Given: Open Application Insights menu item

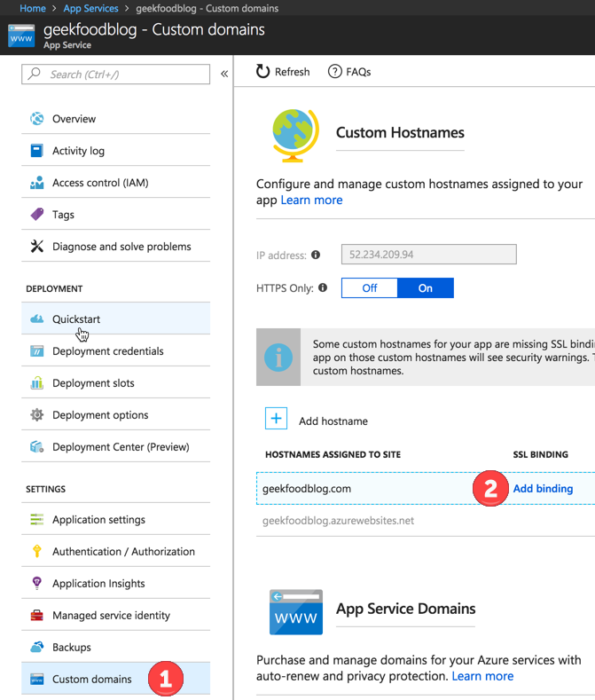Looking at the screenshot, I should coord(115,583).
